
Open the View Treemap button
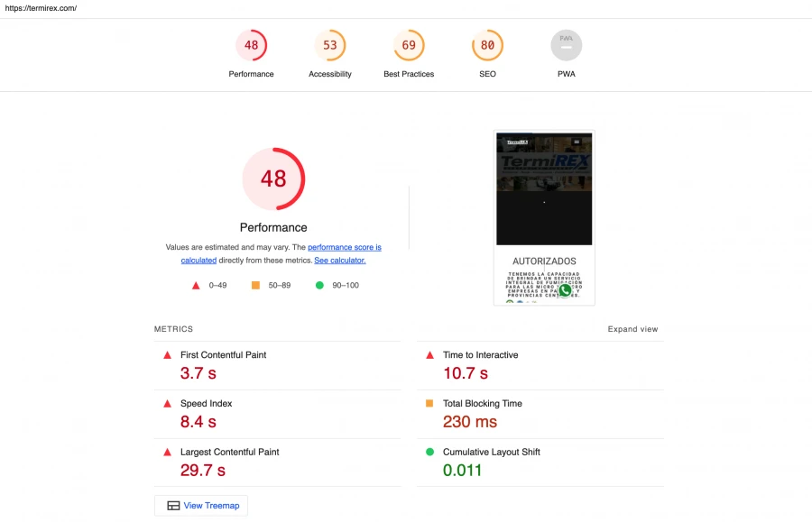(x=201, y=506)
